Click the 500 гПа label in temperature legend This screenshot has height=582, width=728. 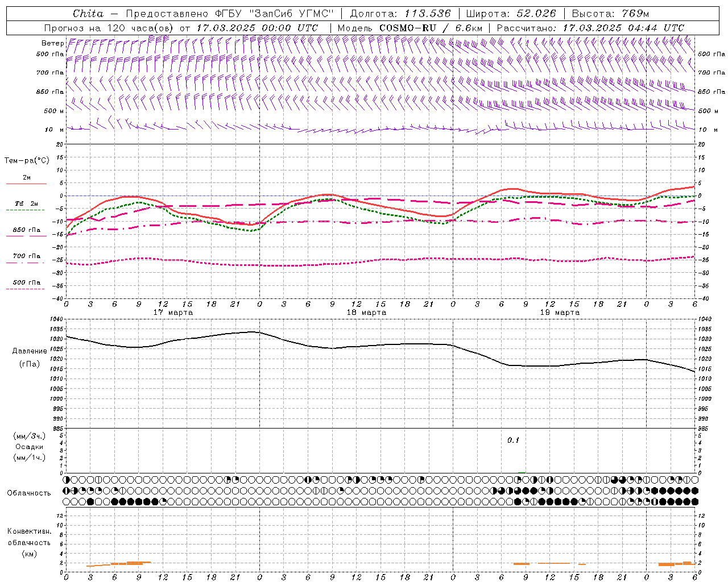tap(27, 282)
